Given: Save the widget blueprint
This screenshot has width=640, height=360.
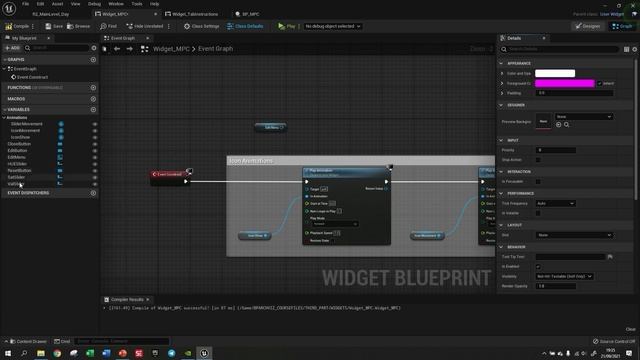Looking at the screenshot, I should tap(54, 26).
